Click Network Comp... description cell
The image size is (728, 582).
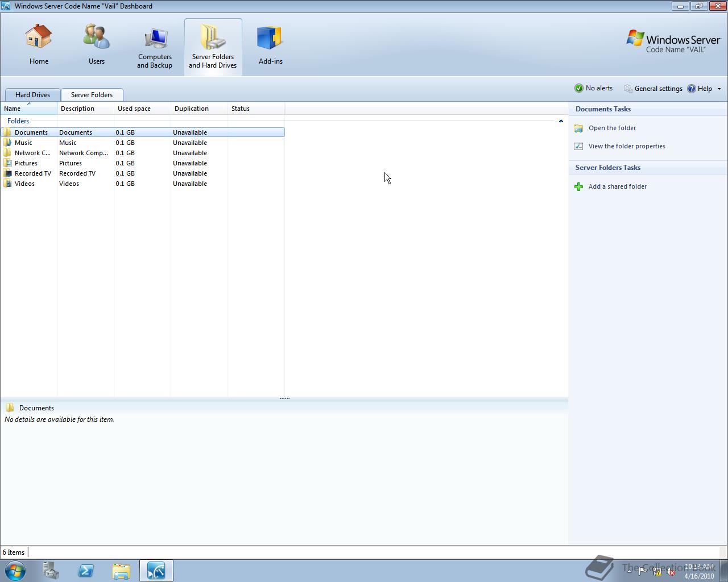[84, 153]
